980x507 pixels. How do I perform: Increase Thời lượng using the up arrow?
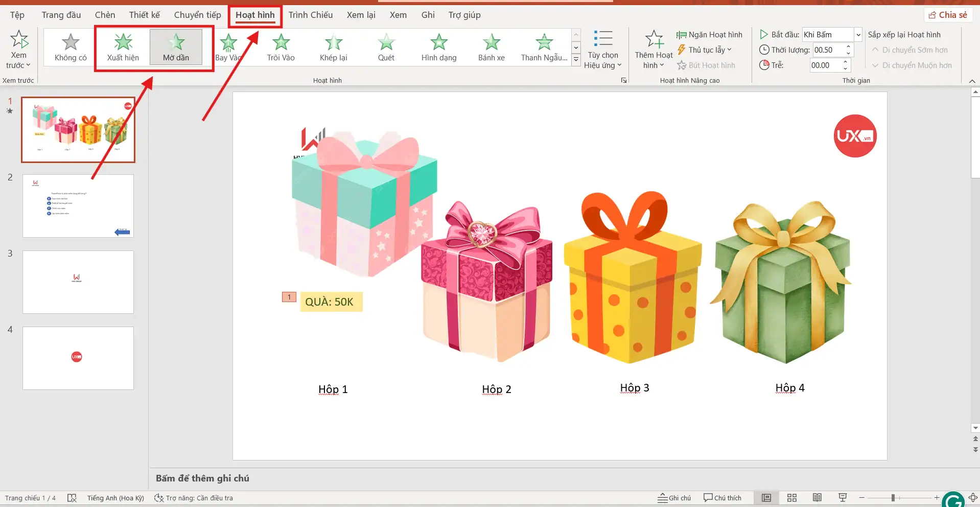tap(849, 47)
